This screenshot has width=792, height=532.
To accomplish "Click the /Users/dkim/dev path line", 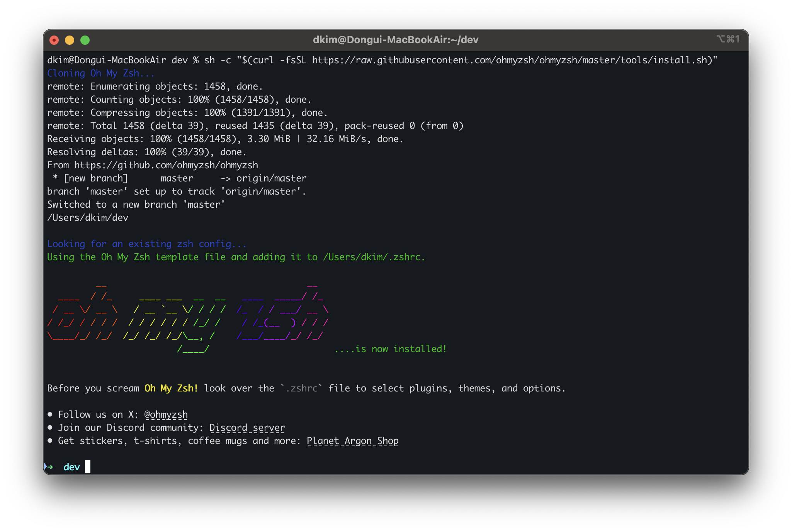I will click(88, 218).
